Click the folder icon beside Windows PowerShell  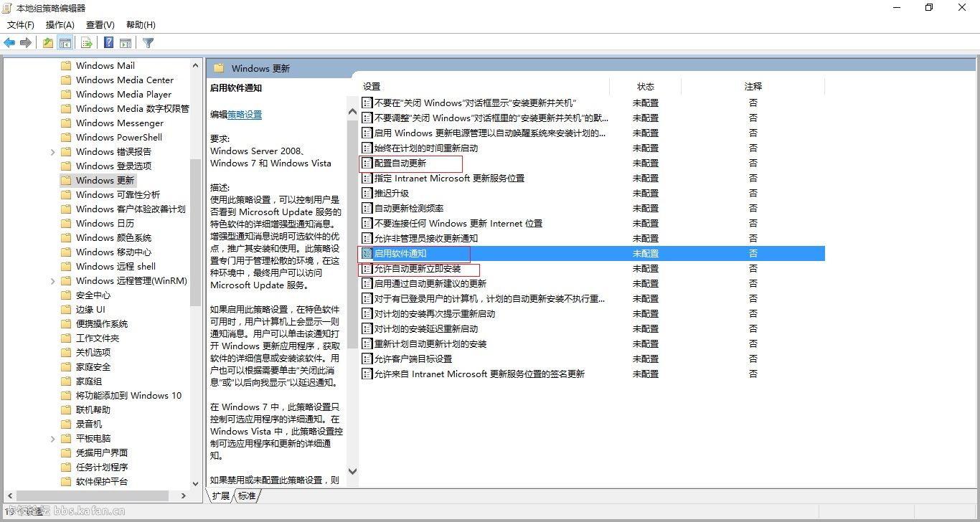[x=66, y=137]
